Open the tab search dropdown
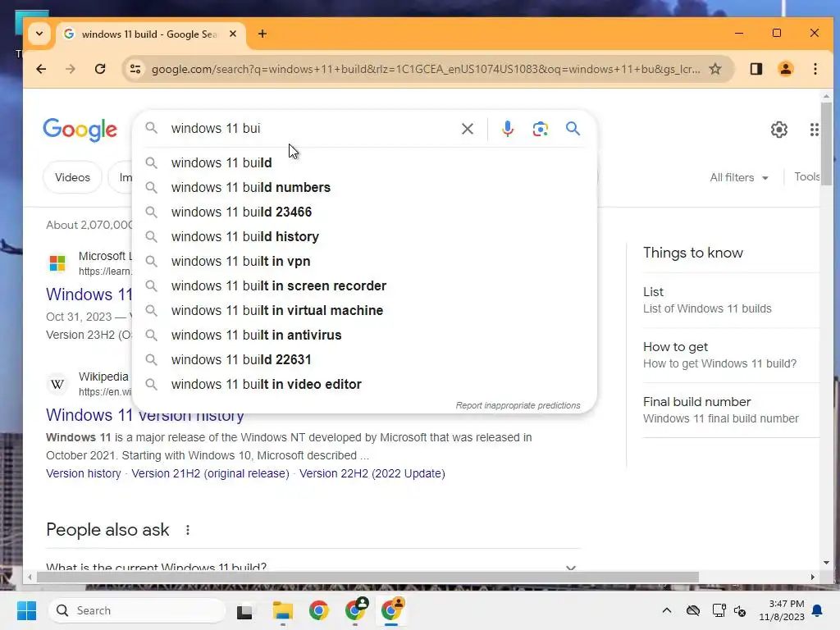This screenshot has height=630, width=840. point(39,34)
